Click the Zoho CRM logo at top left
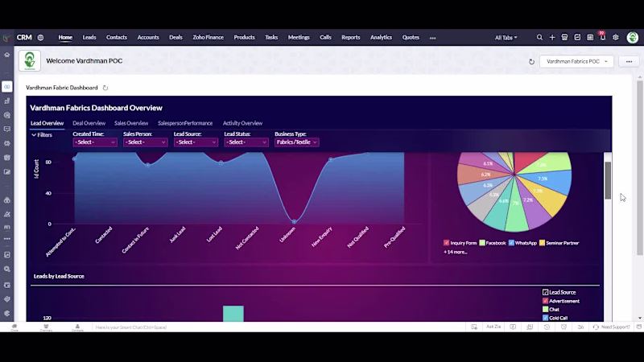Image resolution: width=644 pixels, height=362 pixels. (6, 38)
